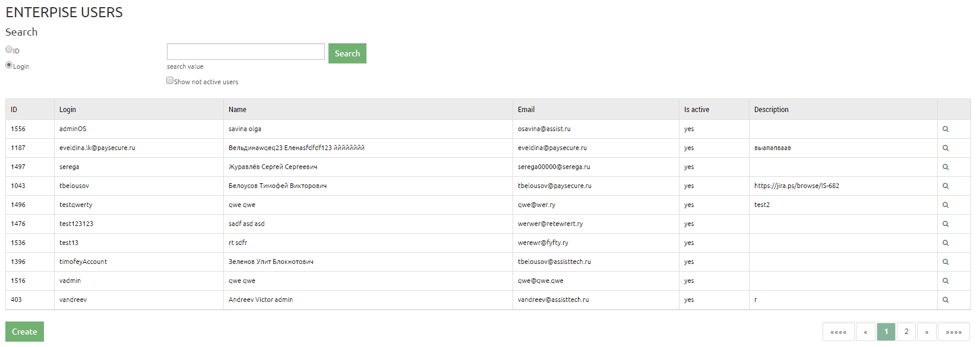Image resolution: width=980 pixels, height=347 pixels.
Task: View timofeyAccount details via magnifier icon
Action: tap(945, 262)
